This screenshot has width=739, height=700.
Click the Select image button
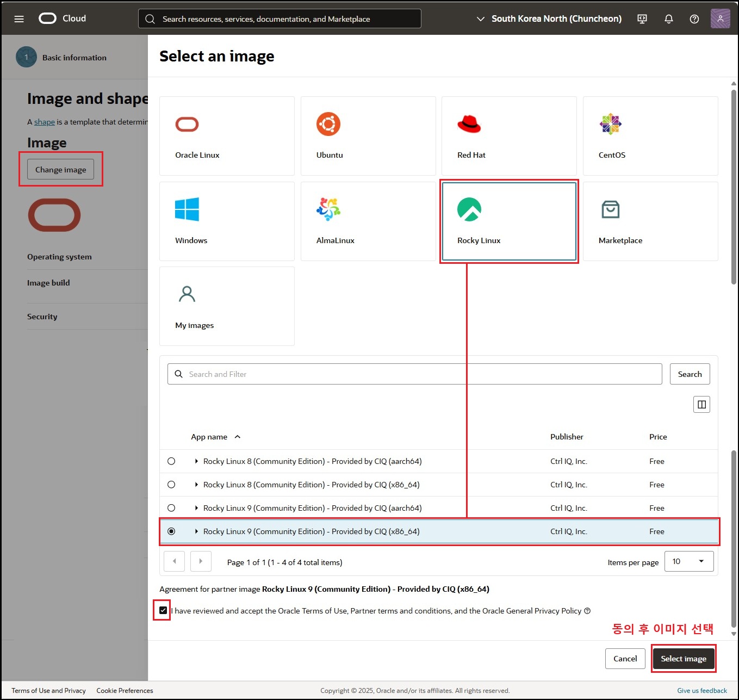[x=684, y=659]
